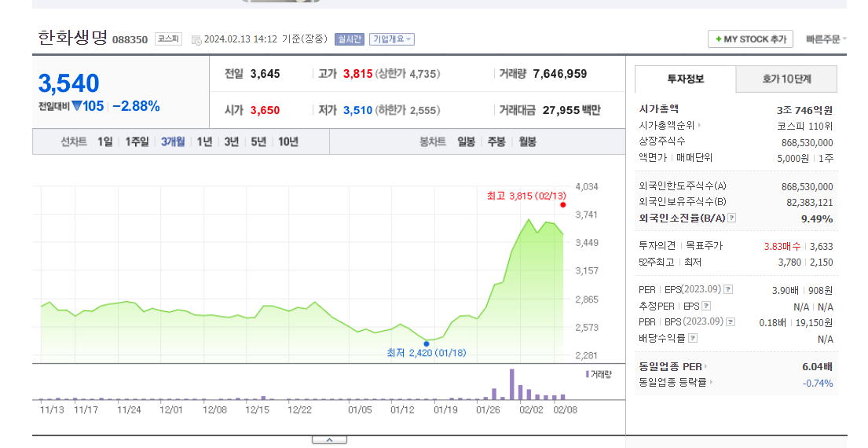This screenshot has width=868, height=448.
Task: Click the 02/08 date axis label
Action: (x=566, y=409)
